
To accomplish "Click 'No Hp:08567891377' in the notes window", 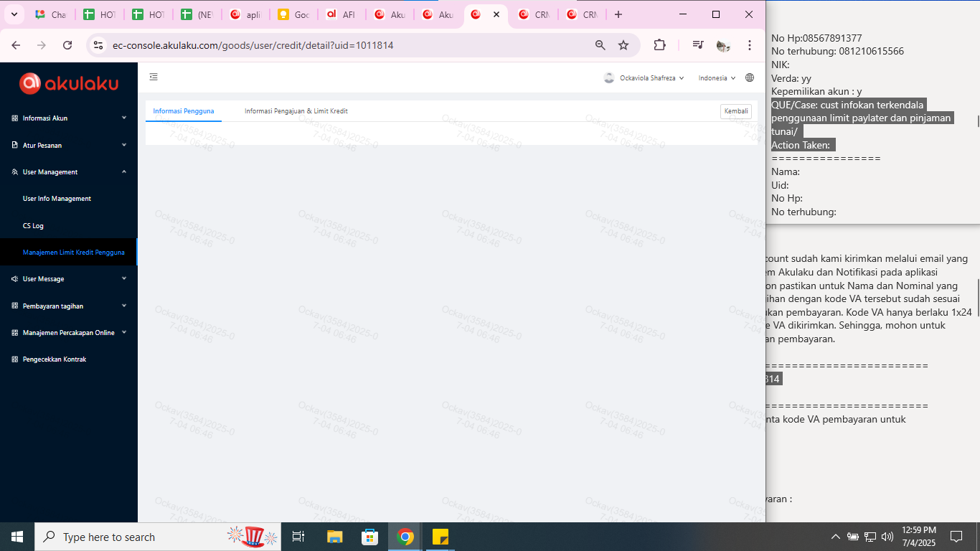I will (816, 38).
